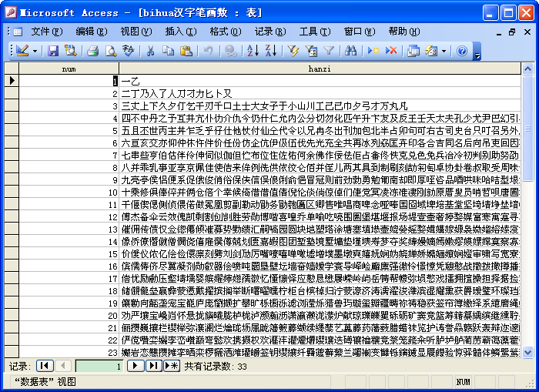Image resolution: width=539 pixels, height=392 pixels.
Task: Click the num cell showing 17
Action: pos(69,278)
